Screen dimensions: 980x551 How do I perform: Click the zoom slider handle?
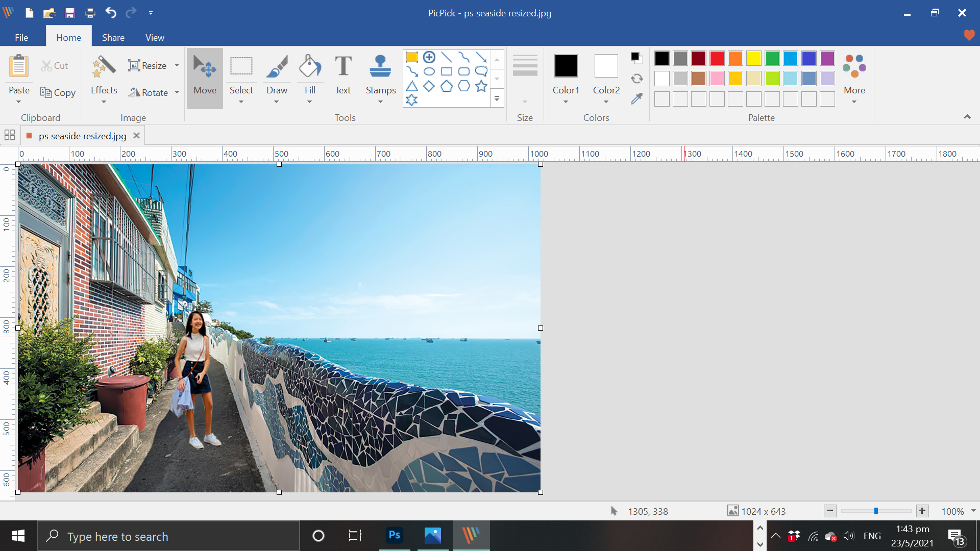876,511
